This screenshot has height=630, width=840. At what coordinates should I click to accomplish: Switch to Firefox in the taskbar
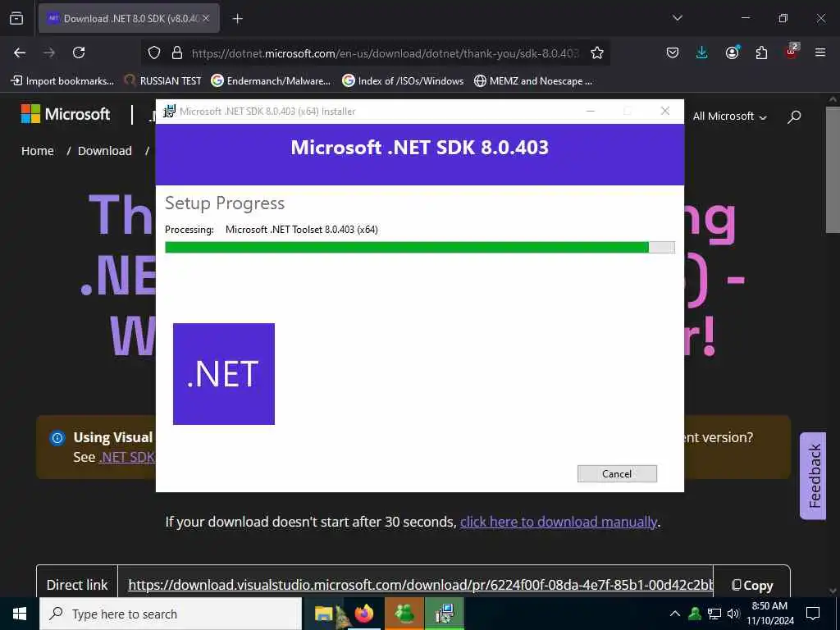pyautogui.click(x=363, y=614)
